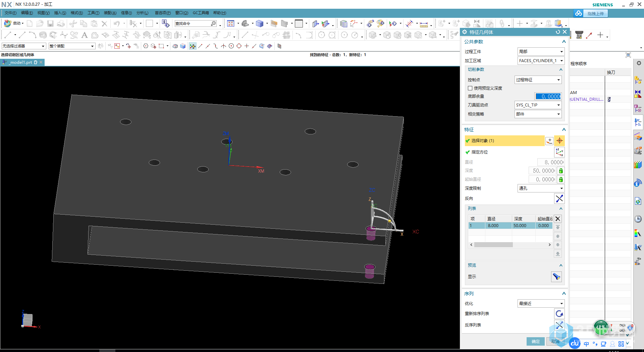Click the New file icon
The image size is (644, 352).
click(30, 24)
